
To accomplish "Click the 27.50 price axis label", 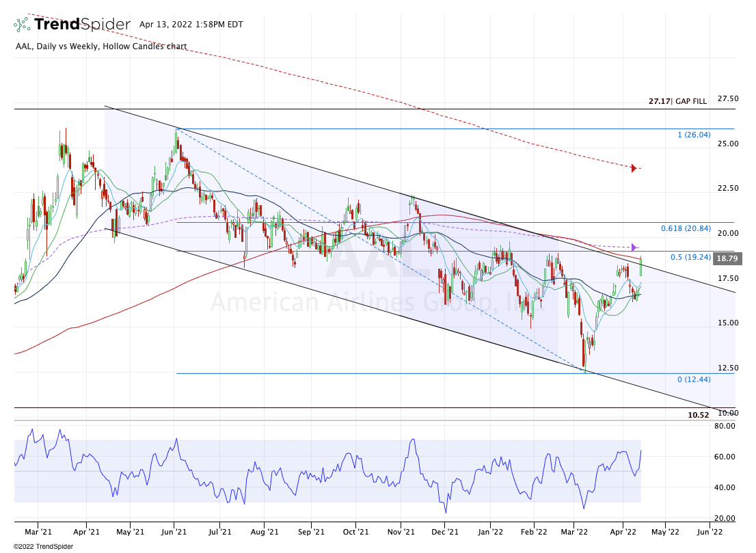I will coord(728,98).
